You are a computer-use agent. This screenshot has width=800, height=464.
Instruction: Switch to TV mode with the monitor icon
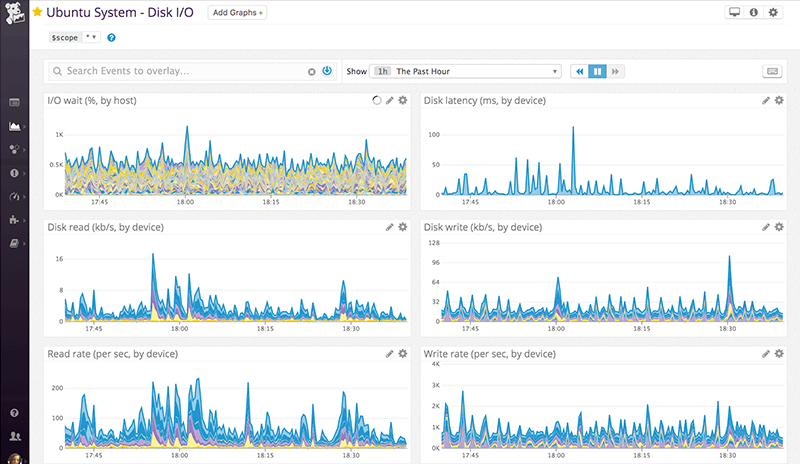click(735, 13)
